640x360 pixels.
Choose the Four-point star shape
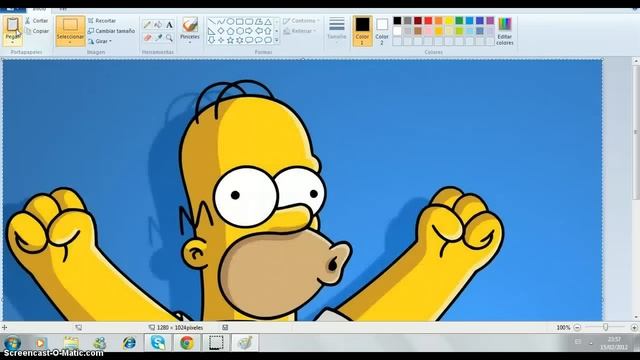pos(221,40)
